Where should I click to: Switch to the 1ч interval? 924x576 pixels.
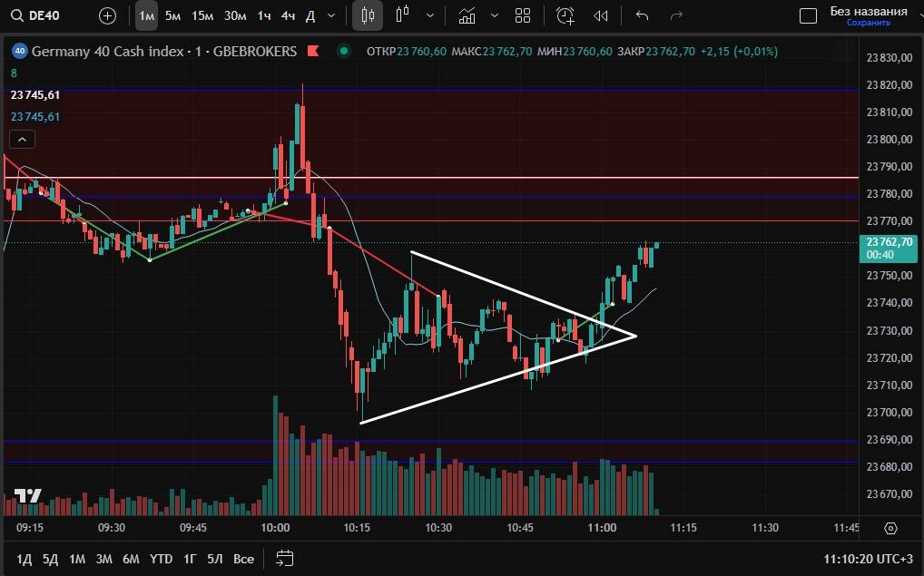click(264, 16)
